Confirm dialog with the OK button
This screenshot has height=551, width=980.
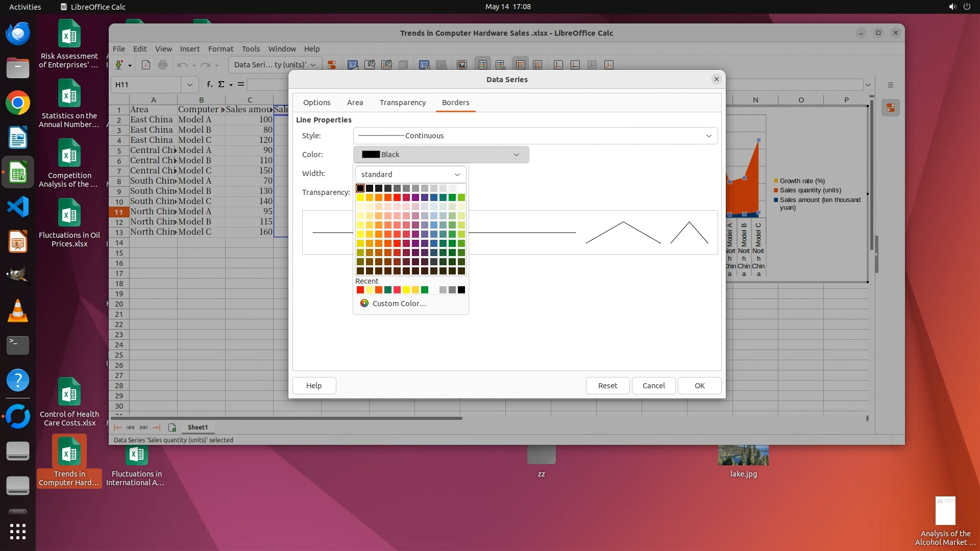click(699, 386)
